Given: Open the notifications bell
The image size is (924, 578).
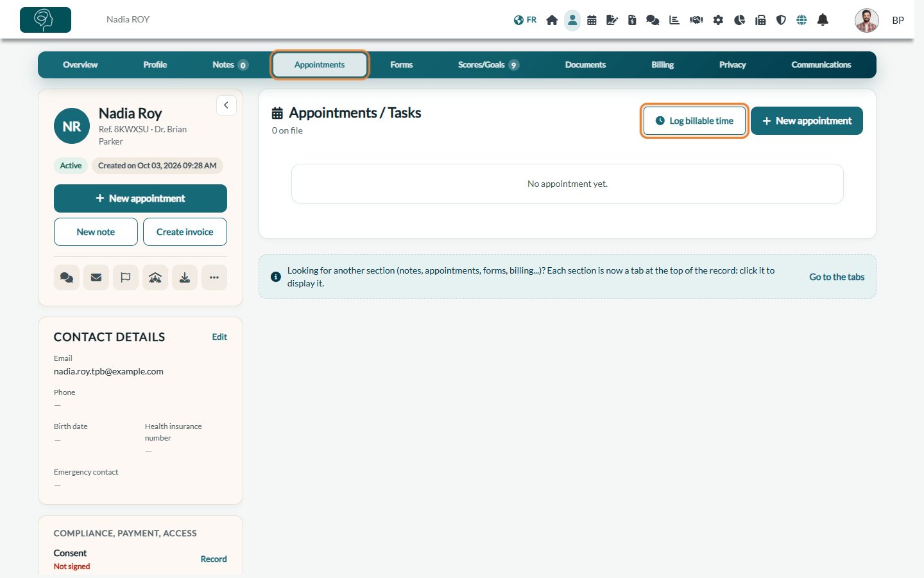Looking at the screenshot, I should (x=823, y=20).
